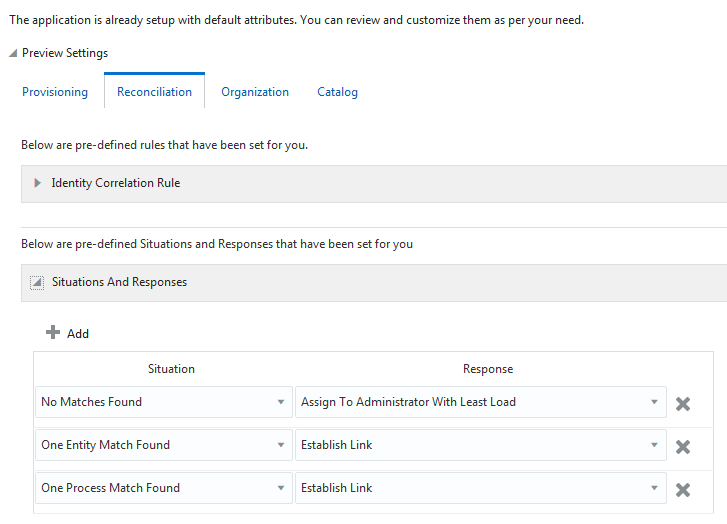The width and height of the screenshot is (727, 524).
Task: Click the Add label text
Action: coord(78,334)
